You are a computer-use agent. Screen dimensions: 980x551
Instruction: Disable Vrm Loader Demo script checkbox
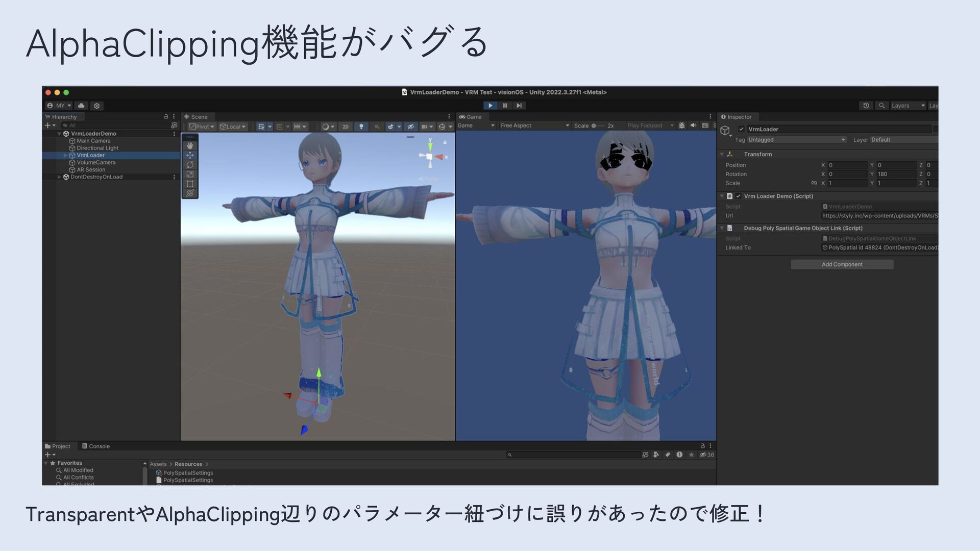point(738,196)
